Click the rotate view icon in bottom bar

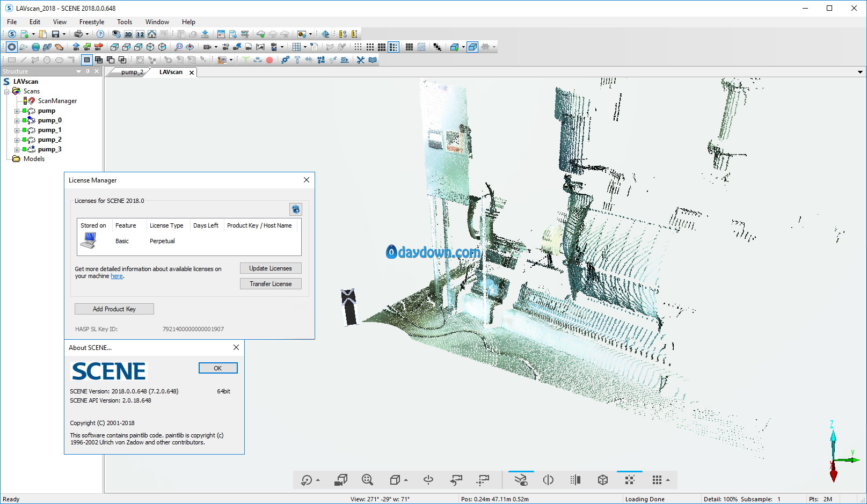pos(307,480)
